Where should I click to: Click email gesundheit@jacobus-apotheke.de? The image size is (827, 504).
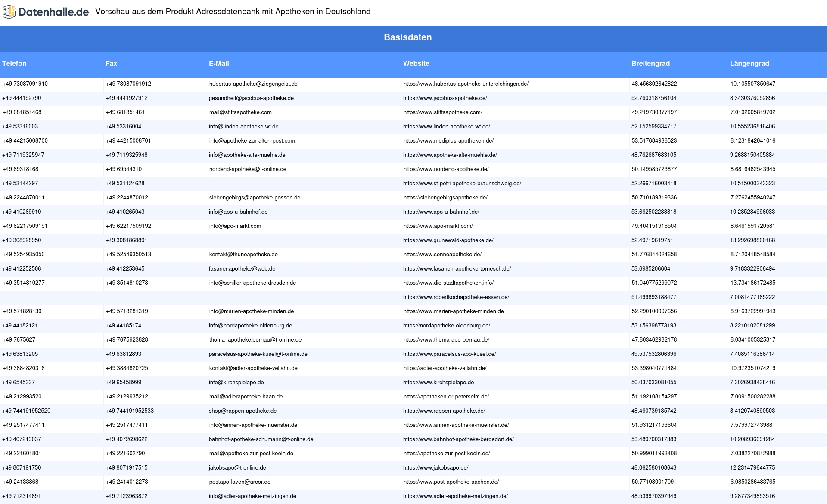(x=251, y=98)
